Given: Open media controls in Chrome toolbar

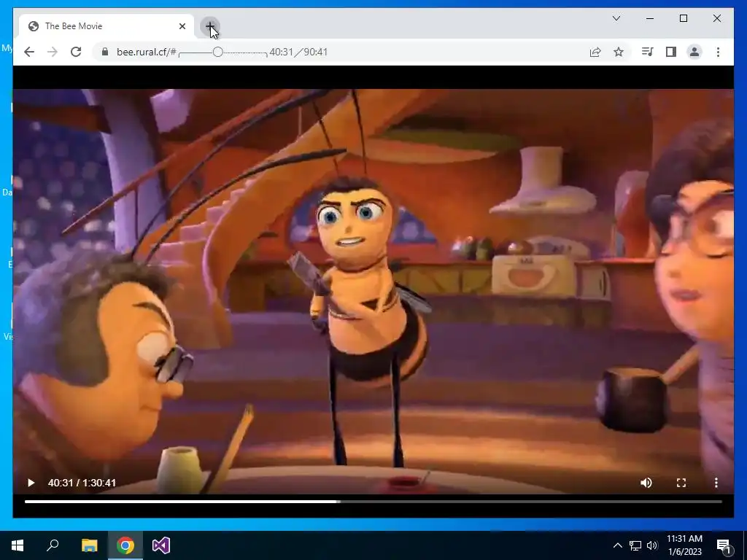Looking at the screenshot, I should point(648,52).
